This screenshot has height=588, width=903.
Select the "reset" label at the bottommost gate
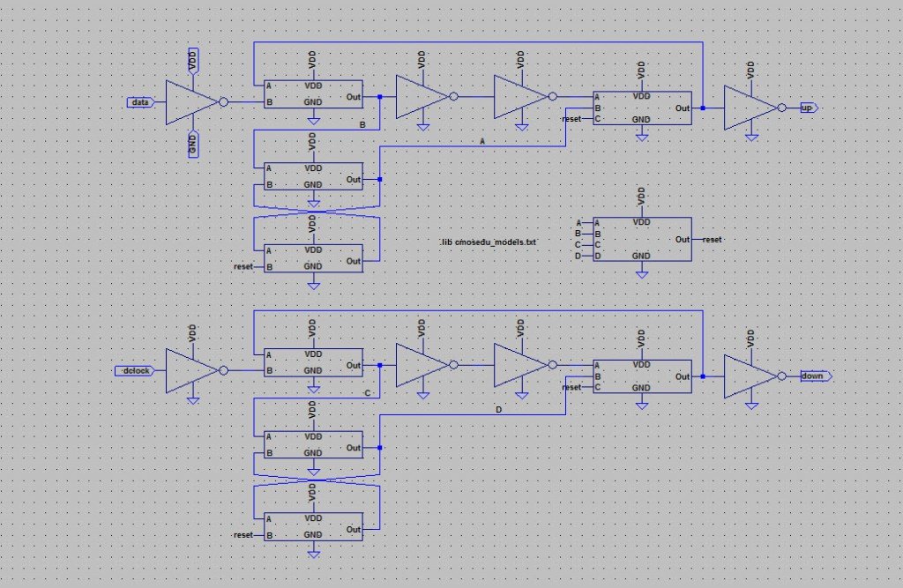[x=243, y=535]
